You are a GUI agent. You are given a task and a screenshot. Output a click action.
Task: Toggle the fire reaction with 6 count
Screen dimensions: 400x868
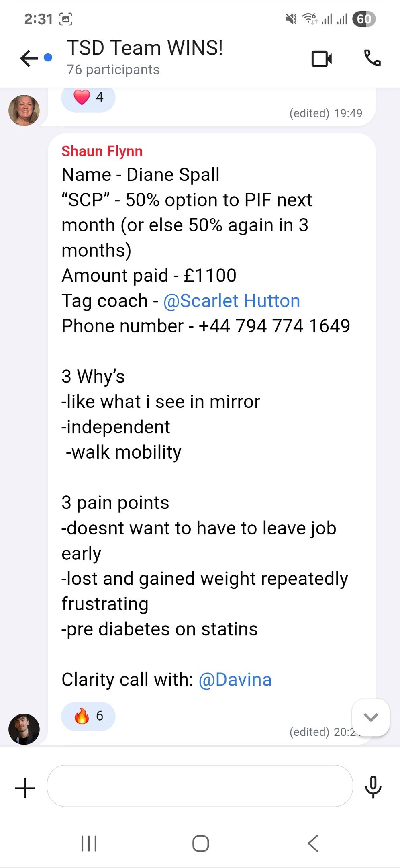pyautogui.click(x=88, y=716)
